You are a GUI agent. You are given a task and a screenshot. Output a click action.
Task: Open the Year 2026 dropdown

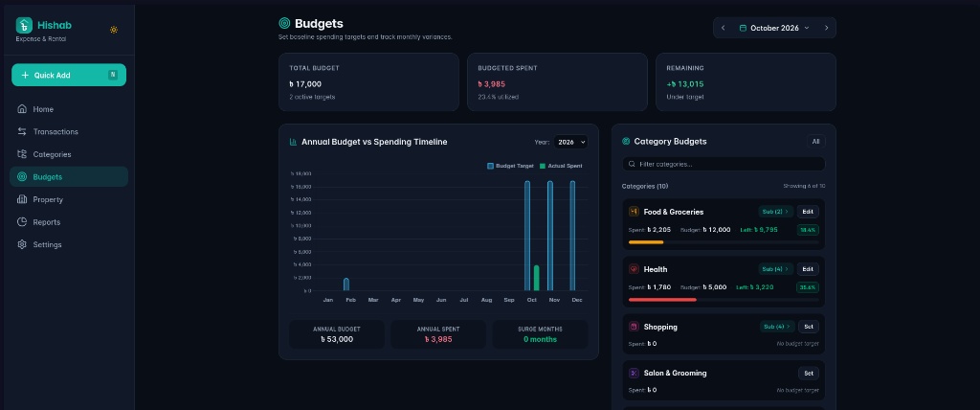pyautogui.click(x=570, y=142)
